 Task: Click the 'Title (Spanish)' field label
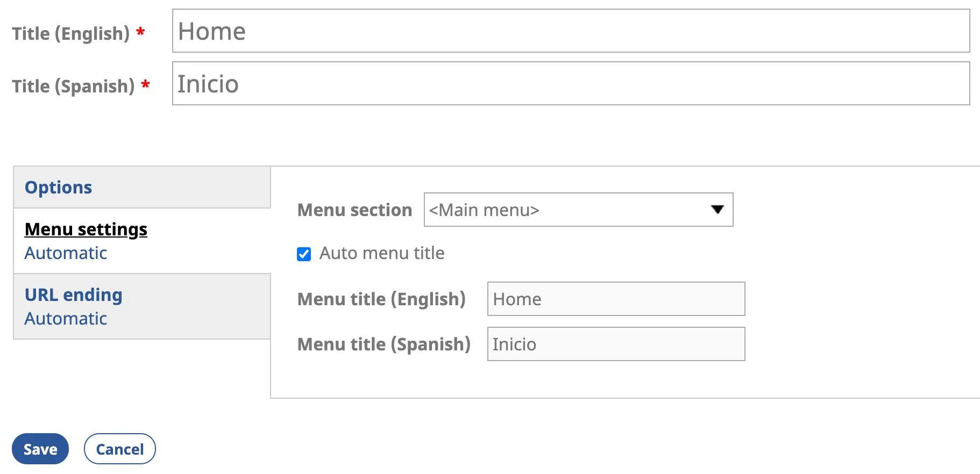point(73,87)
